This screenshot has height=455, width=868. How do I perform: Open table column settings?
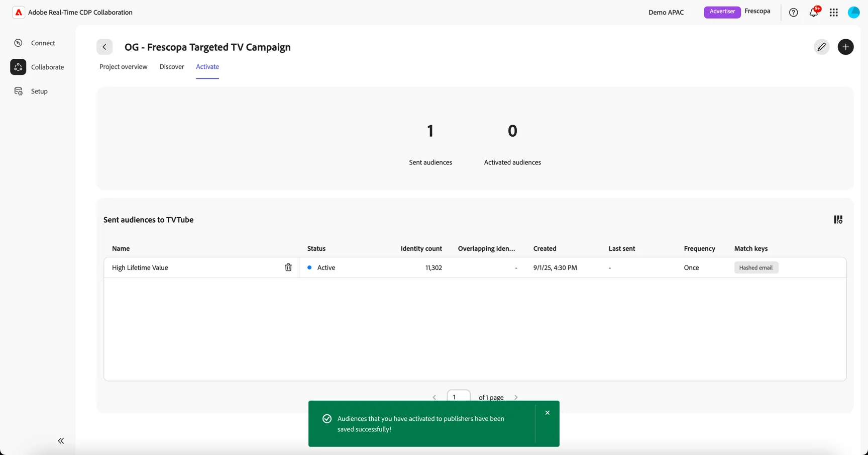[838, 220]
